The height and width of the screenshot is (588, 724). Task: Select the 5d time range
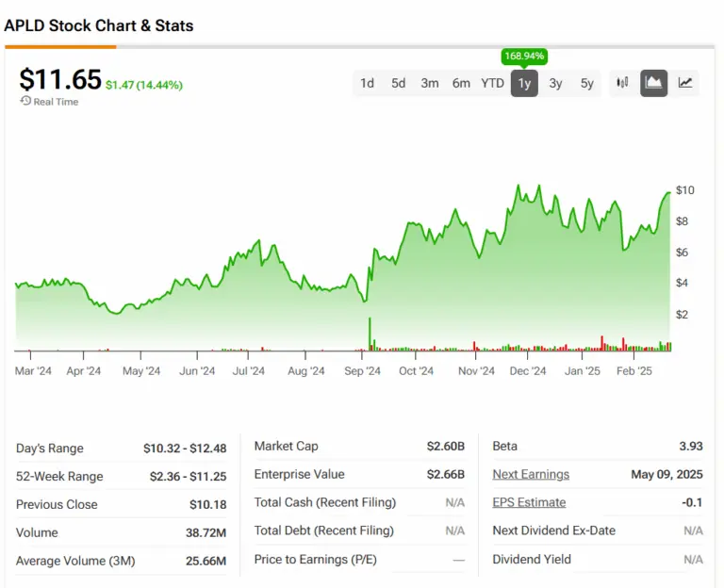click(x=398, y=84)
